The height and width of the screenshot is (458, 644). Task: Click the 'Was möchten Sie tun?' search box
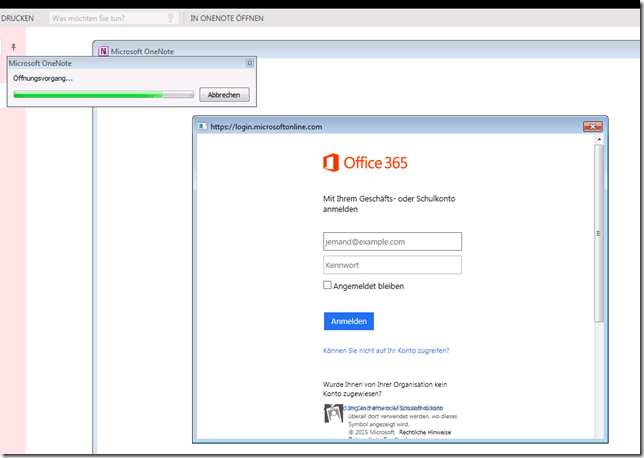point(105,18)
